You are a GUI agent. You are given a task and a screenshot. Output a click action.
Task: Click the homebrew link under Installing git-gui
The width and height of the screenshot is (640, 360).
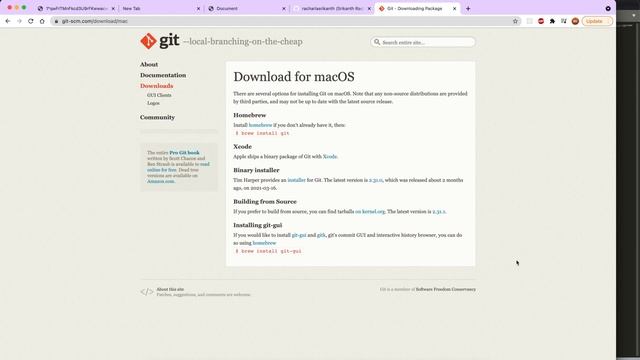click(x=264, y=243)
